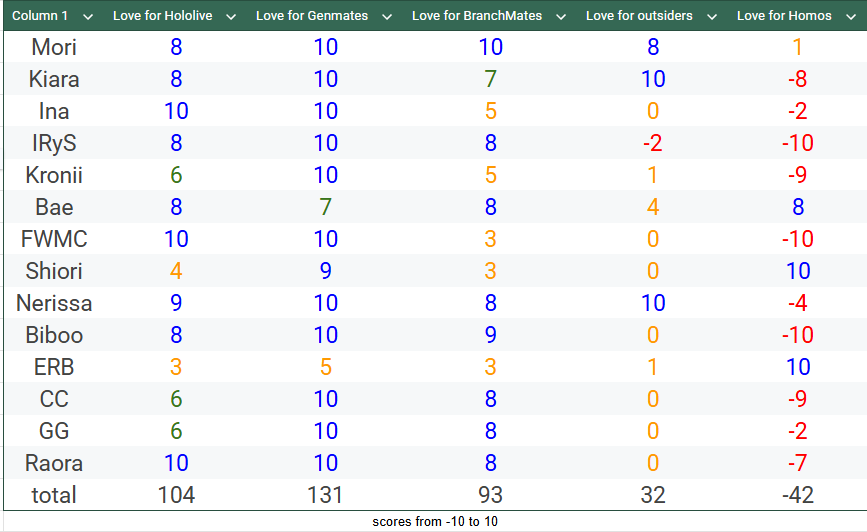867x532 pixels.
Task: Open the Love for Hololive filter dropdown
Action: coord(231,17)
